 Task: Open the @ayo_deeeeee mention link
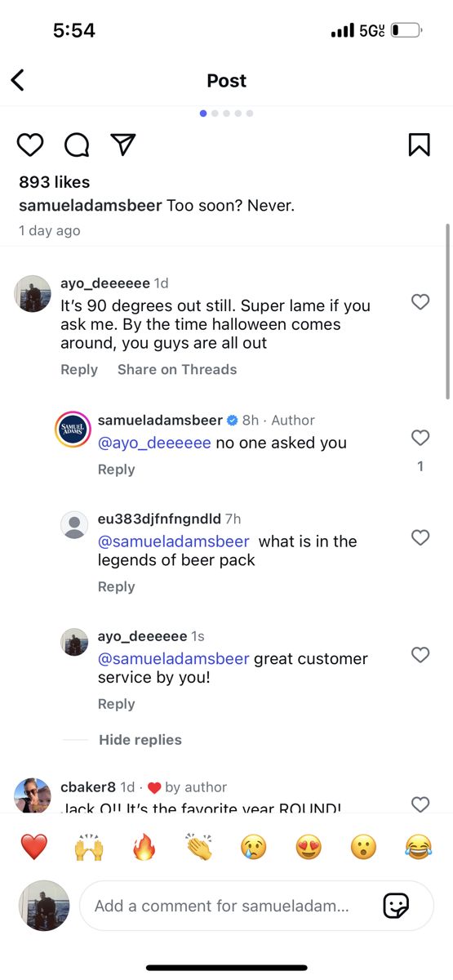[x=154, y=443]
